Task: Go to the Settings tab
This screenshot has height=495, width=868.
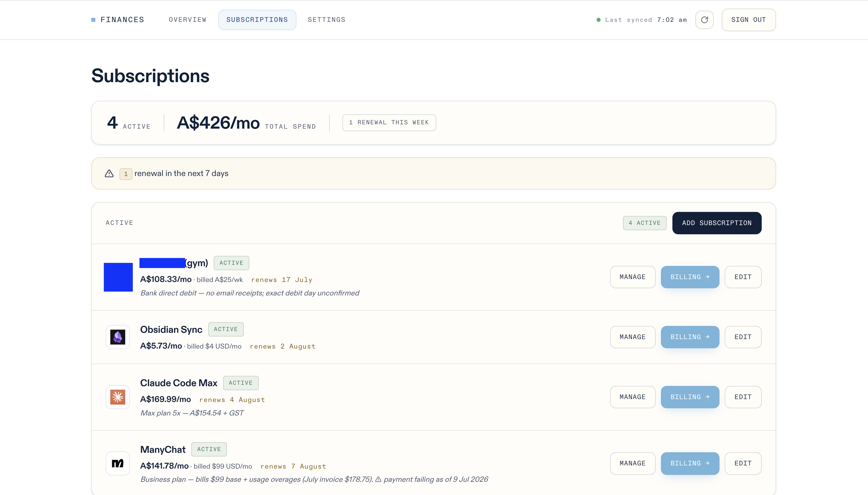Action: (x=326, y=20)
